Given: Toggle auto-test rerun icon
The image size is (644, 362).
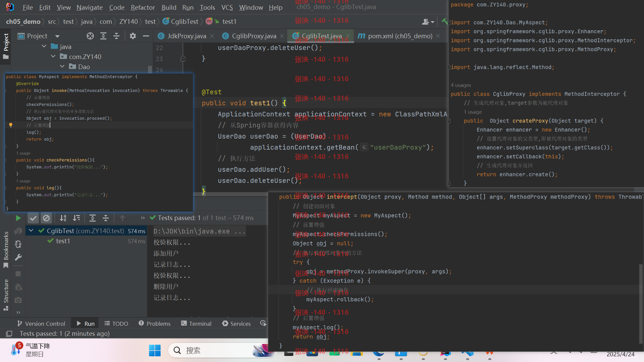Looking at the screenshot, I should click(x=18, y=244).
